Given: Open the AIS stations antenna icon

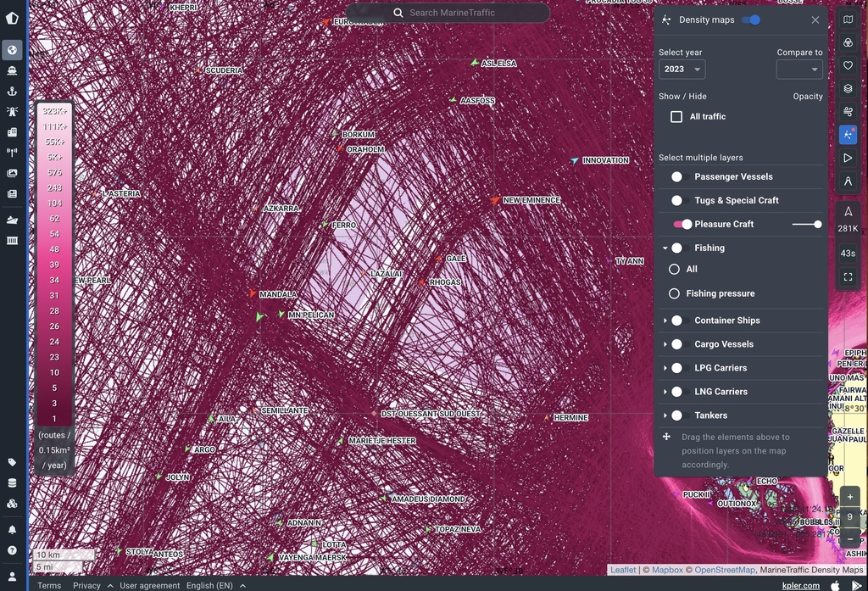Looking at the screenshot, I should pyautogui.click(x=12, y=153).
